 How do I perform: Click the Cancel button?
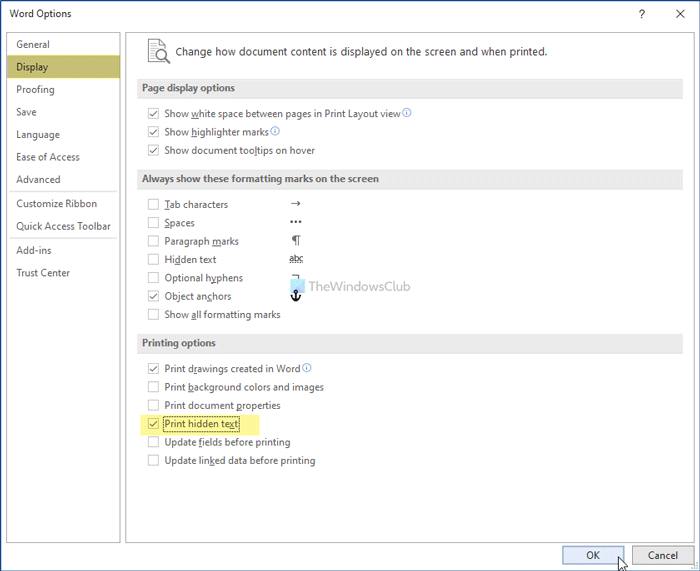(662, 555)
